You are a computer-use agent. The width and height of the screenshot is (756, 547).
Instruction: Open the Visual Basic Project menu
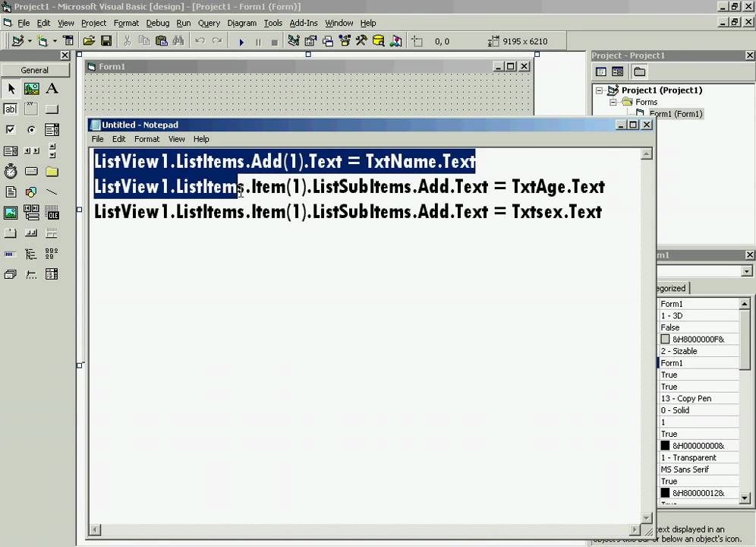click(x=93, y=23)
